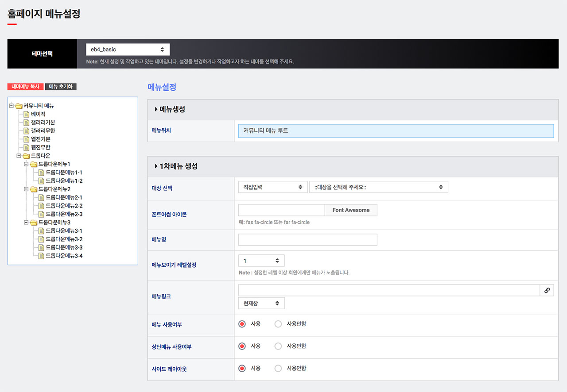Click the page icon beside 베이직
The height and width of the screenshot is (392, 567).
pyautogui.click(x=27, y=114)
